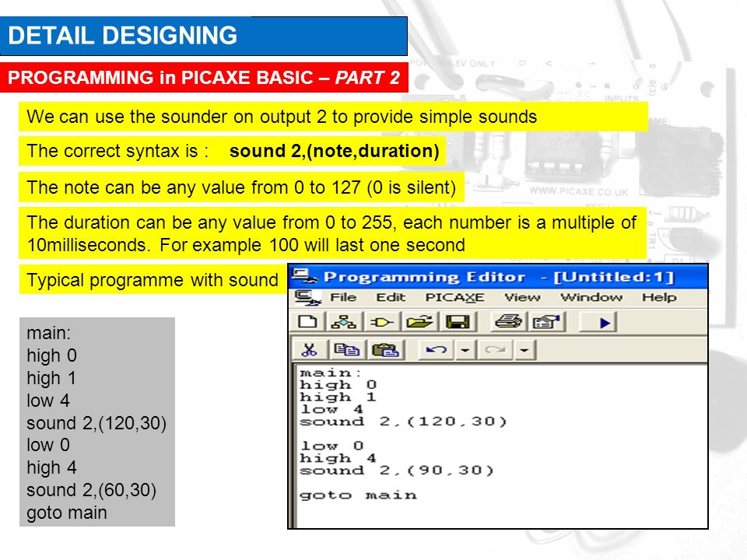This screenshot has width=747, height=560.
Task: Open the File menu
Action: tap(343, 297)
